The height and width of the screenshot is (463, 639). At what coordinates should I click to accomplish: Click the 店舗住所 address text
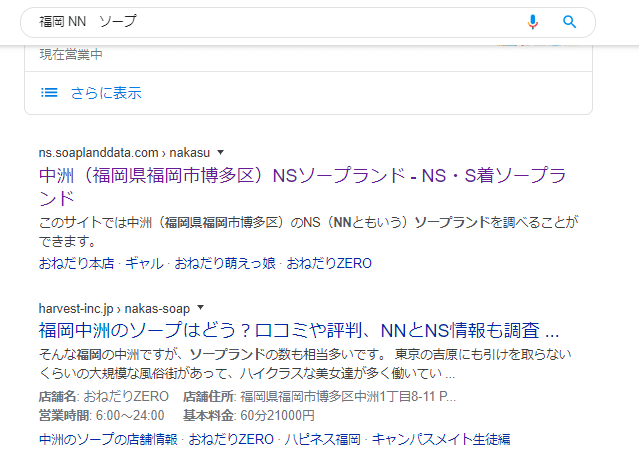(320, 397)
